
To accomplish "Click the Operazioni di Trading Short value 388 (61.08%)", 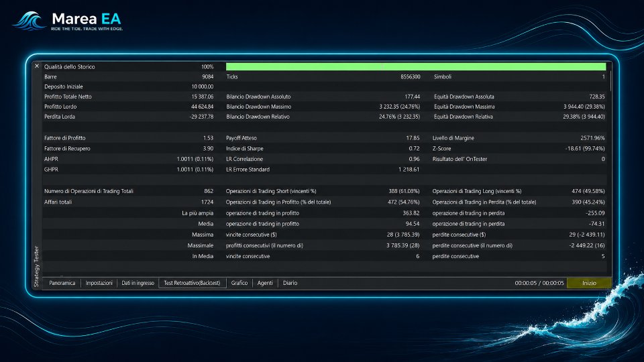I will 404,191.
